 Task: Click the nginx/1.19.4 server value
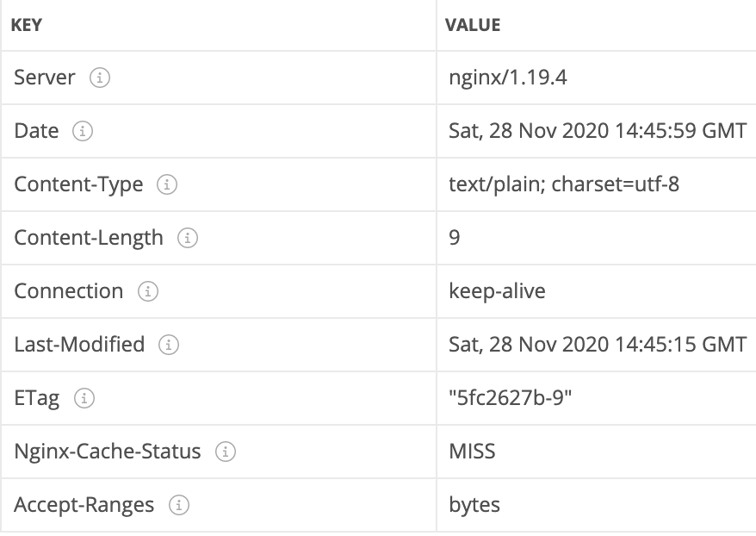(x=508, y=78)
